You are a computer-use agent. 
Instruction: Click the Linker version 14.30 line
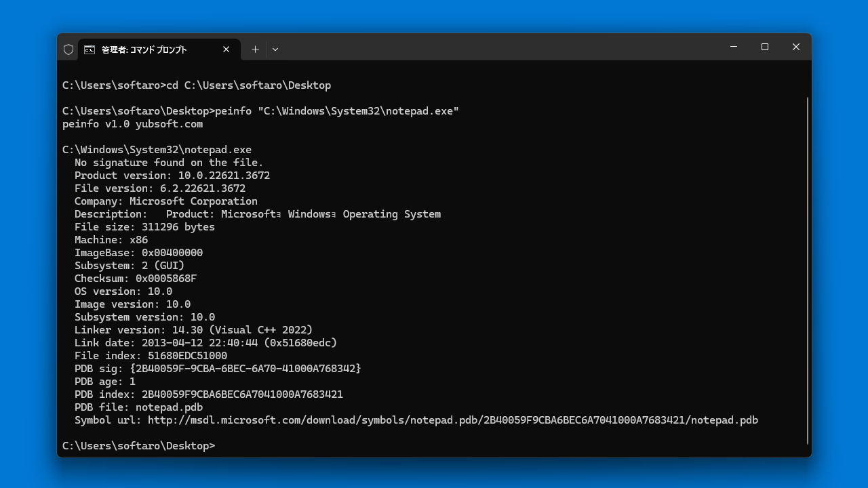[x=193, y=330]
